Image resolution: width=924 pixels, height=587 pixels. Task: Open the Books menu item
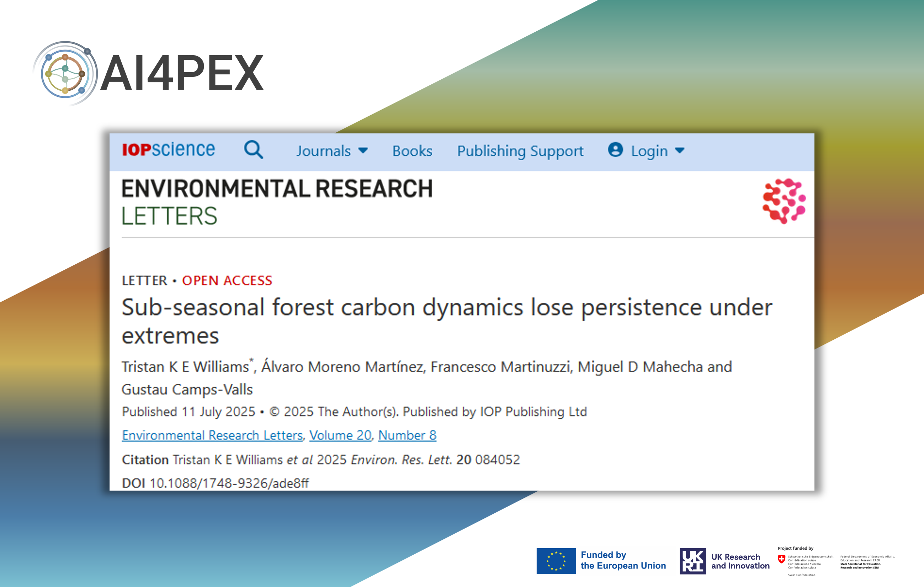point(412,151)
